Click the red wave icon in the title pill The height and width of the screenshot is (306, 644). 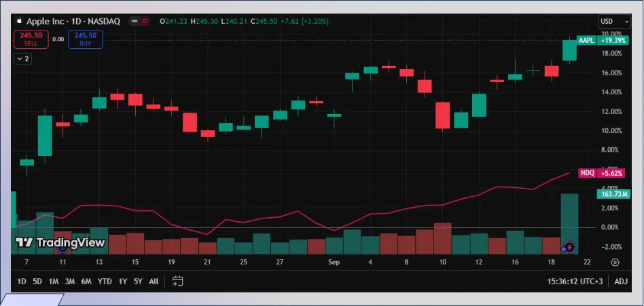[x=144, y=21]
